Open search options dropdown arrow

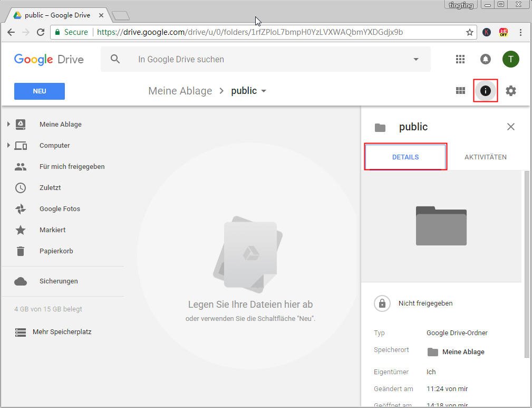click(415, 59)
